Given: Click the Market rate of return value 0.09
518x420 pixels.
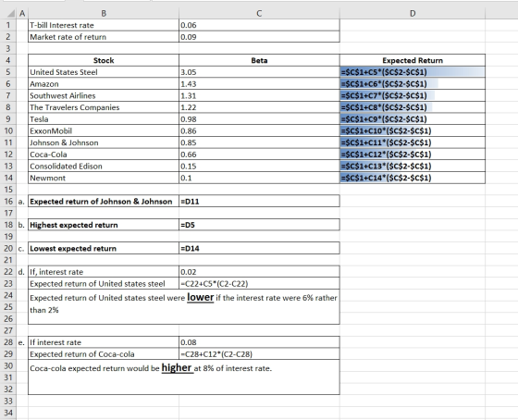Looking at the screenshot, I should tap(259, 37).
